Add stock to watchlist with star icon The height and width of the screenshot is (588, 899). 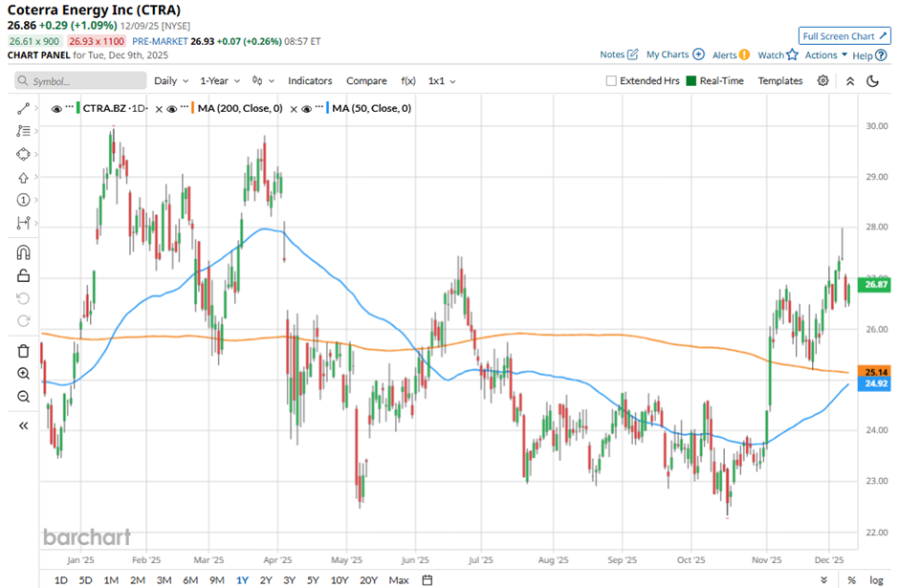(x=791, y=55)
